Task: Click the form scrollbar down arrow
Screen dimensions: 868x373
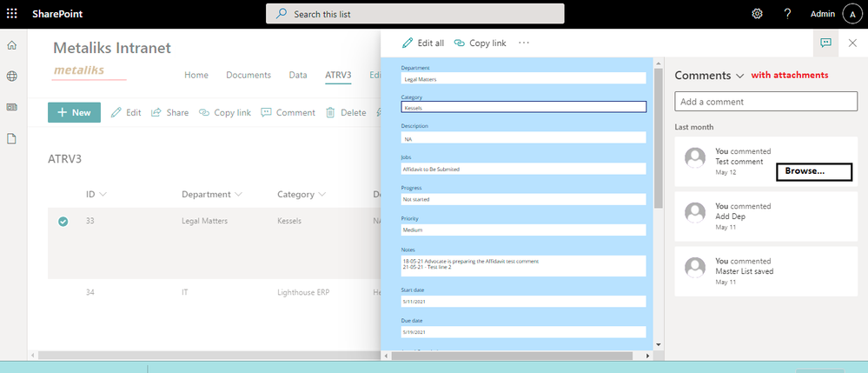Action: pos(659,344)
